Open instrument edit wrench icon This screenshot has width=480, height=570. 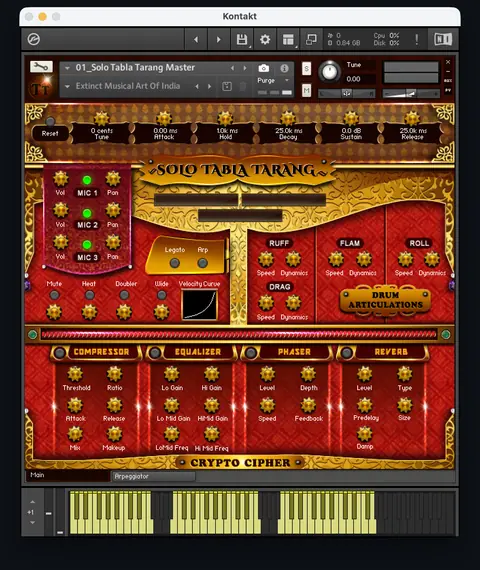(x=41, y=67)
